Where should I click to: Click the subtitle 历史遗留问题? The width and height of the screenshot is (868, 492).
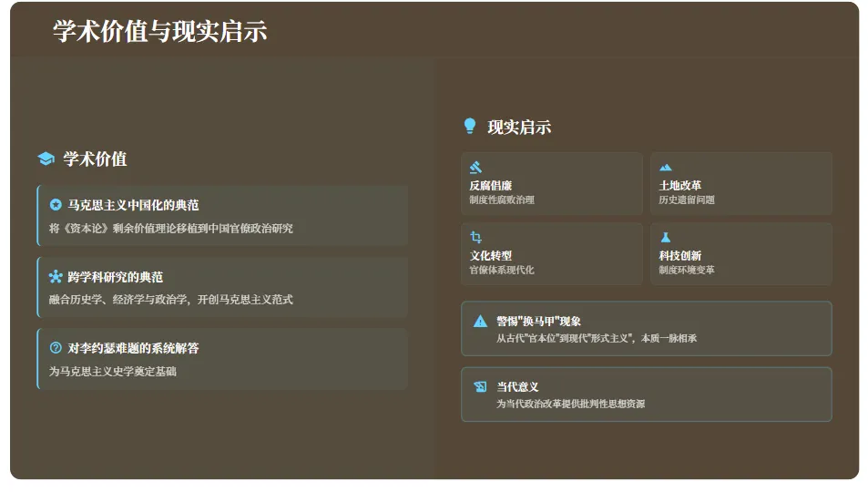pyautogui.click(x=687, y=200)
